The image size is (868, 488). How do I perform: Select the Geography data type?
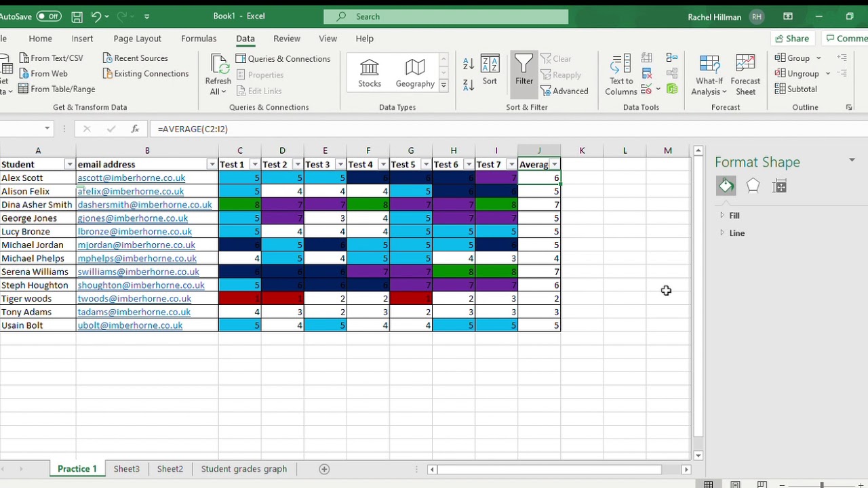pyautogui.click(x=415, y=73)
